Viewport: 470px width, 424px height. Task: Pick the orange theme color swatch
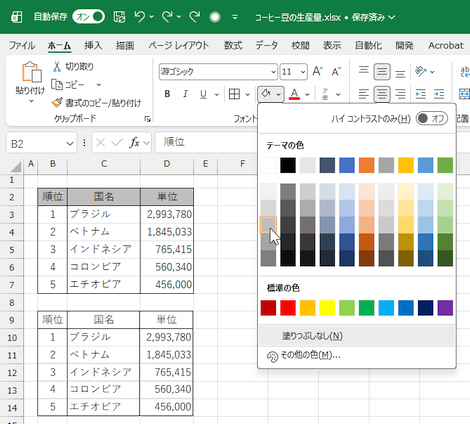[366, 165]
